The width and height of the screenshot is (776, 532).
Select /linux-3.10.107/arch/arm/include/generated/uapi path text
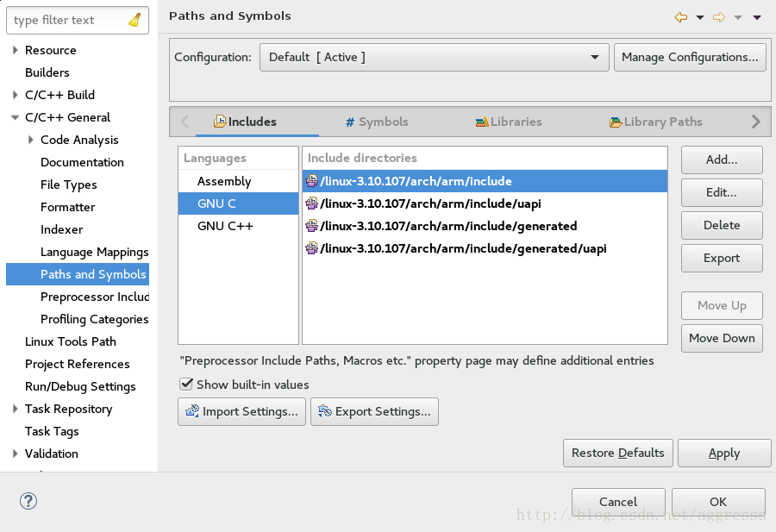tap(463, 248)
